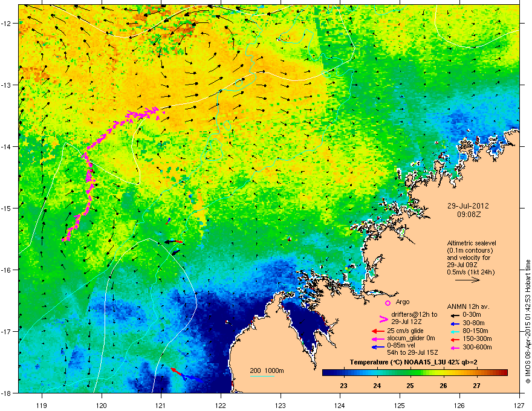Screen dimensions: 532x411
Task: Click the blue arrow beside '0-85m vel'
Action: [x=378, y=347]
